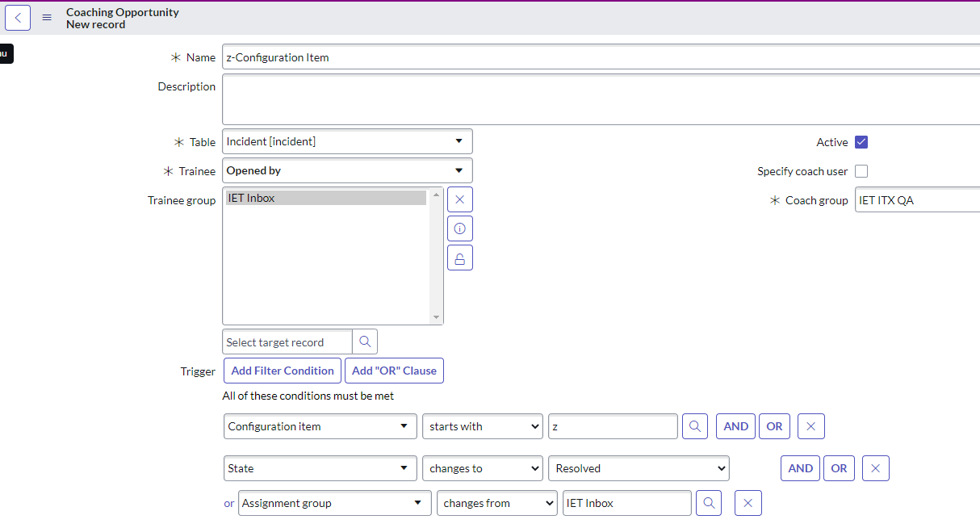The width and height of the screenshot is (980, 528).
Task: Click Add "OR" Clause button
Action: pyautogui.click(x=394, y=371)
